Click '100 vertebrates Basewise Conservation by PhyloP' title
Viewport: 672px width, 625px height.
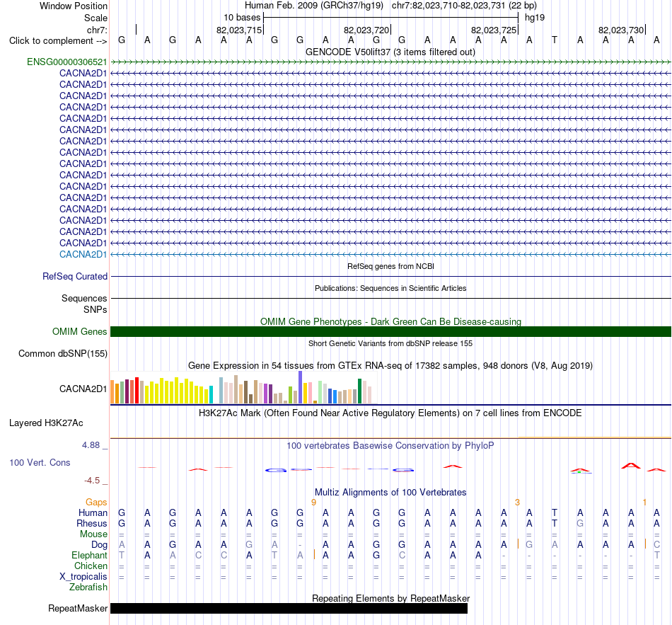click(x=390, y=446)
